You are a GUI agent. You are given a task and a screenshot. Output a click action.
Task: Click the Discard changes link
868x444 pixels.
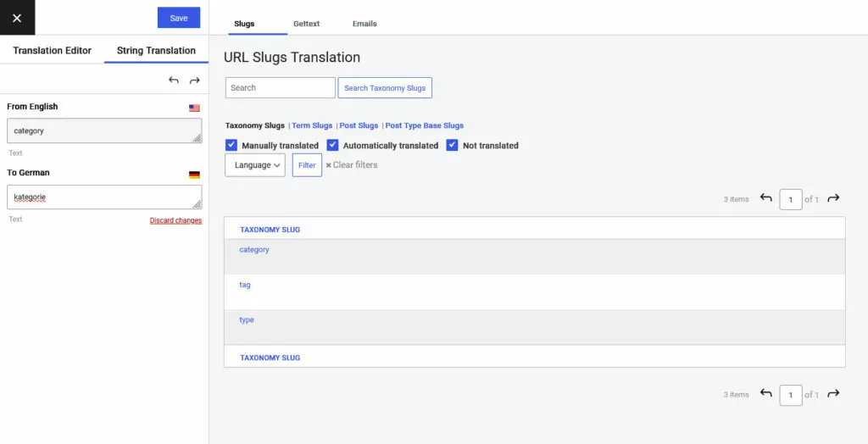point(175,221)
